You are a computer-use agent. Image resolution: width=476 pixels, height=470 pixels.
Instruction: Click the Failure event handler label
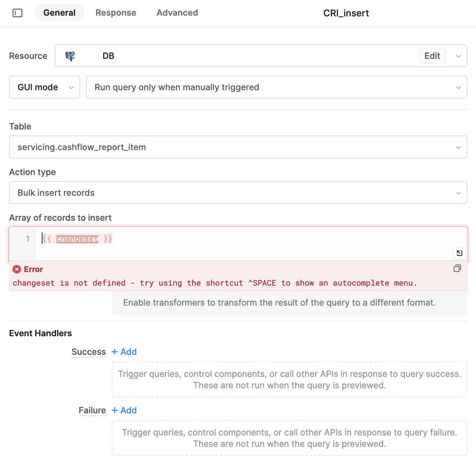tap(92, 410)
